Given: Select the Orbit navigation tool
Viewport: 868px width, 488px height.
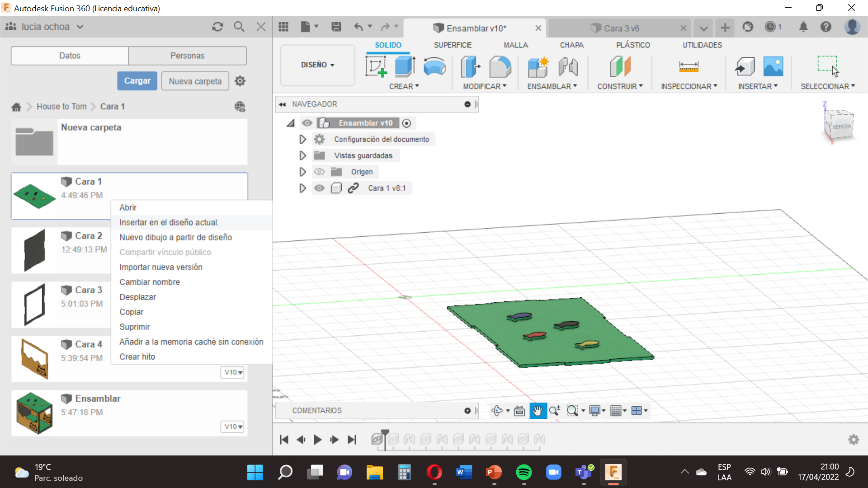Looking at the screenshot, I should point(497,410).
